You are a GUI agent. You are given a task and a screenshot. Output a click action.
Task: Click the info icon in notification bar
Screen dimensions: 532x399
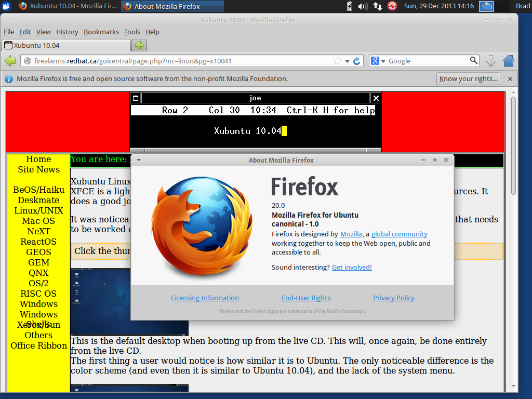coord(9,79)
